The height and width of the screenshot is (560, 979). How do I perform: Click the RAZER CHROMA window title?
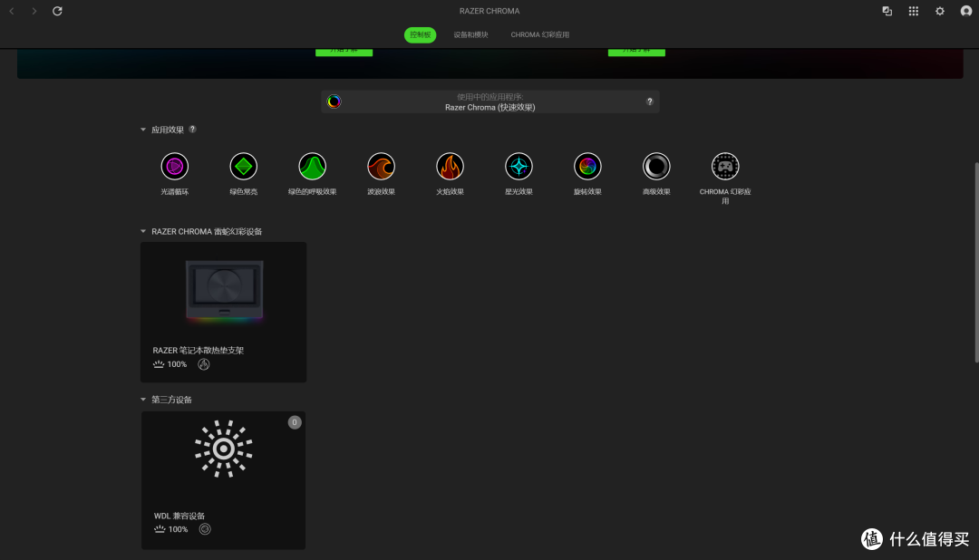pos(489,11)
